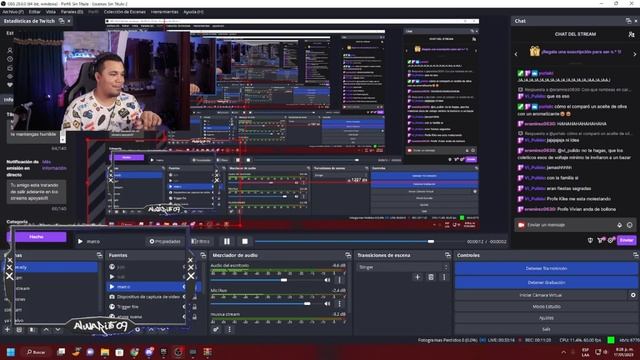
Task: Open virtual camera settings gear
Action: (633, 295)
